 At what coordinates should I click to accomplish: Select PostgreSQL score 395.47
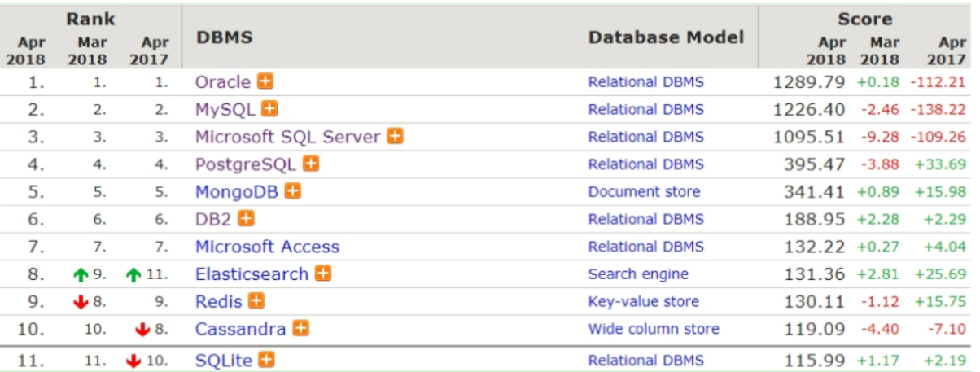[814, 164]
